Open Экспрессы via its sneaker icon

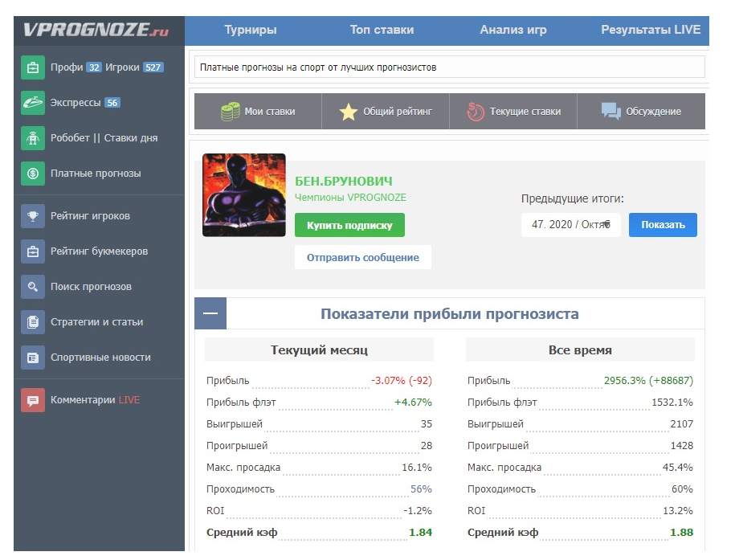32,103
